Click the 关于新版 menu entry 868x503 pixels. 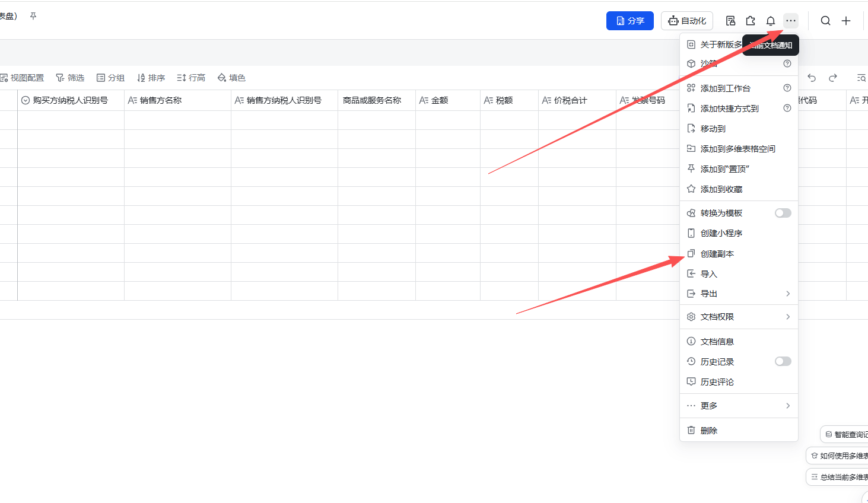721,44
